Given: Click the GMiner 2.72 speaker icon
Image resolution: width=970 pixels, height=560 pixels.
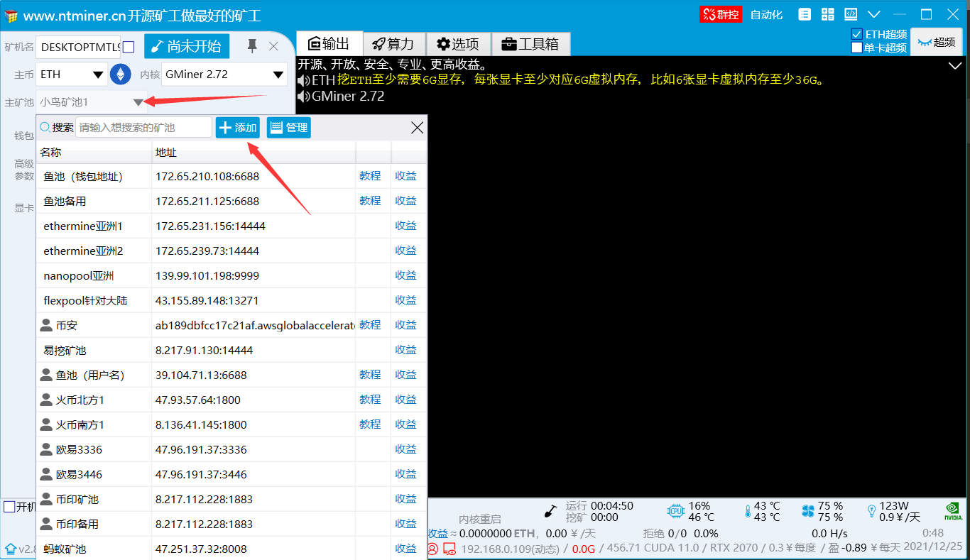Looking at the screenshot, I should click(304, 96).
